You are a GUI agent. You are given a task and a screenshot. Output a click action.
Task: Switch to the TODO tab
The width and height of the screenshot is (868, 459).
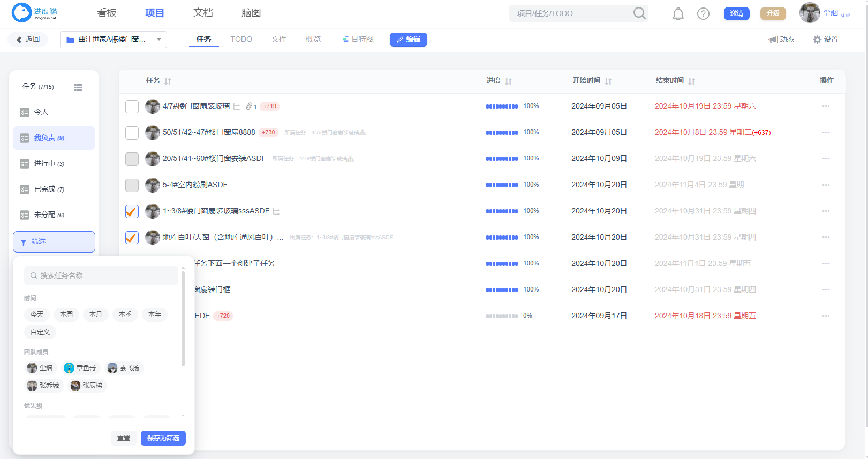[x=241, y=39]
